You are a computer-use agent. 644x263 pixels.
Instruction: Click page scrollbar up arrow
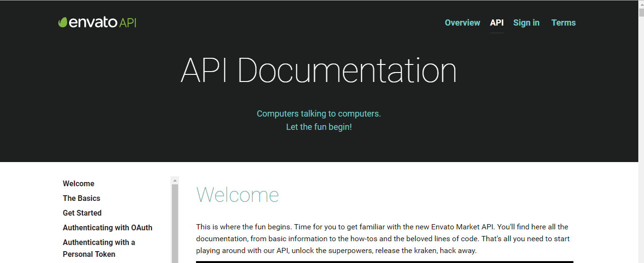[x=641, y=4]
